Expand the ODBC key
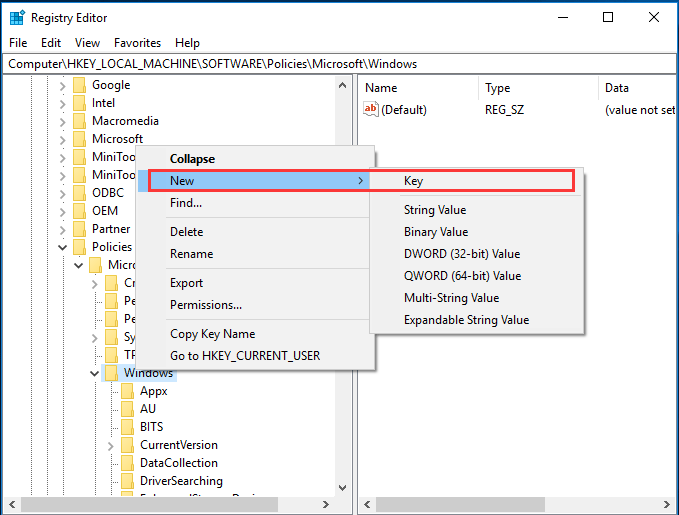 pos(62,194)
